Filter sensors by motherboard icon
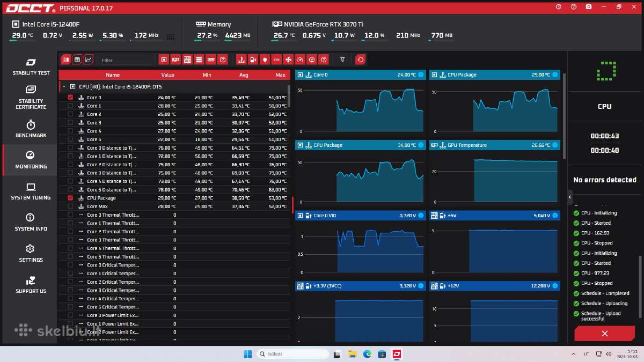 (x=187, y=60)
